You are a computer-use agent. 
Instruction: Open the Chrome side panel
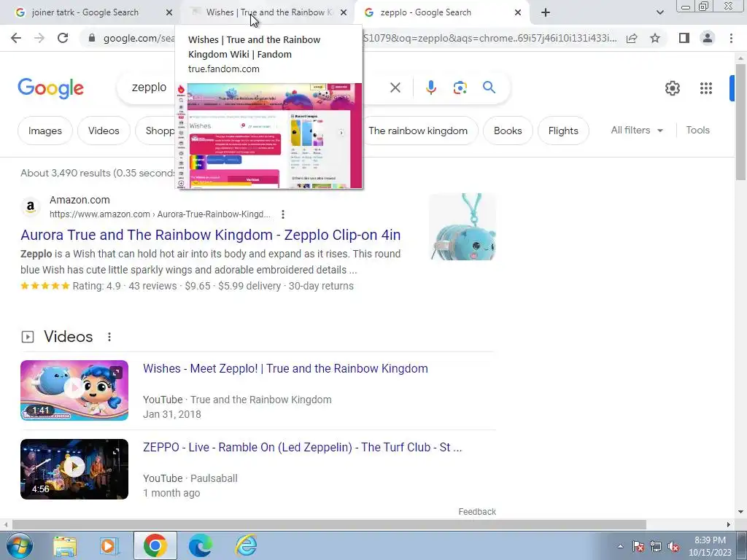click(x=684, y=38)
